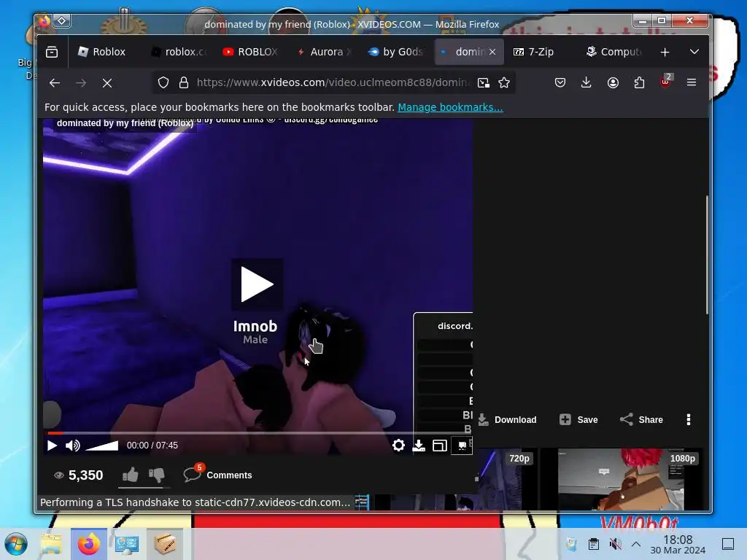The height and width of the screenshot is (560, 747).
Task: Click the Download button beside video
Action: click(507, 419)
